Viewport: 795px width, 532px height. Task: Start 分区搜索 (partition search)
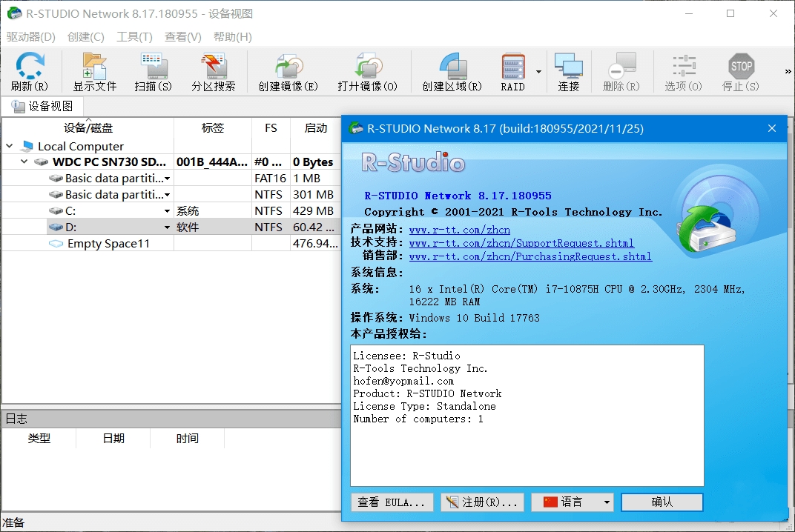pyautogui.click(x=214, y=71)
